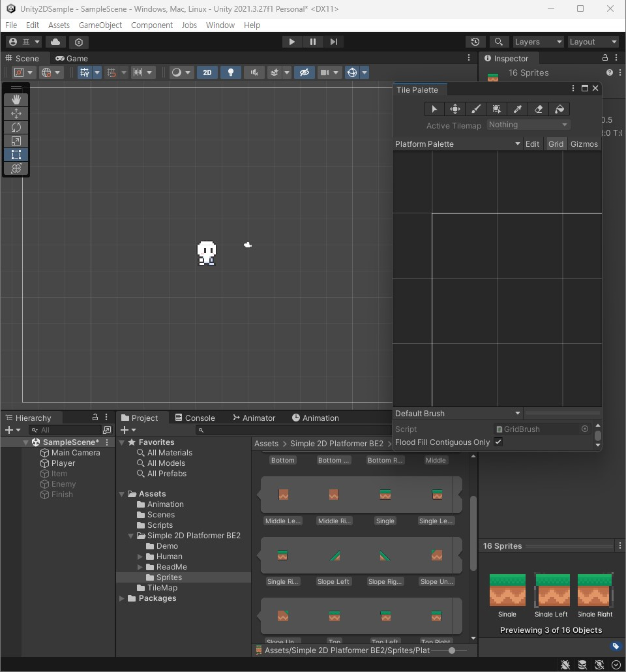Click Play button

291,42
